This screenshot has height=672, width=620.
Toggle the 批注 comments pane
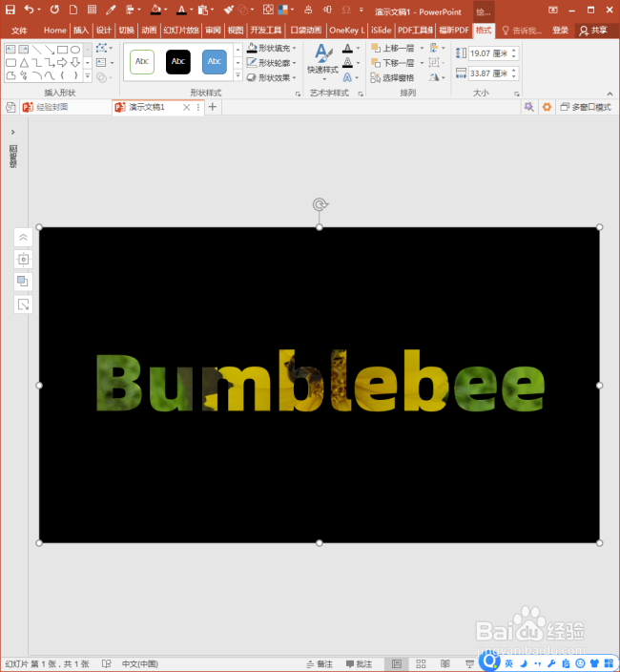(x=359, y=663)
